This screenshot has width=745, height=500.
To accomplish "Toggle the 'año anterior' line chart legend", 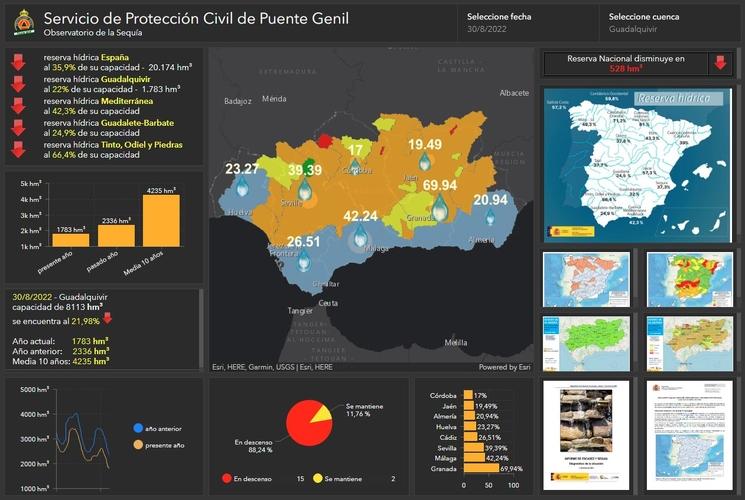I will coord(138,428).
